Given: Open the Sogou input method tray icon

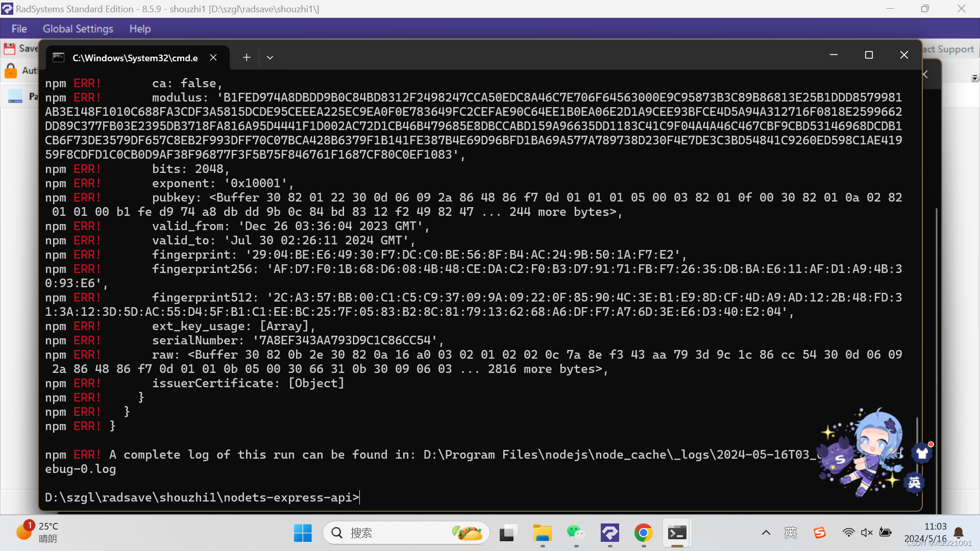Looking at the screenshot, I should [x=819, y=533].
